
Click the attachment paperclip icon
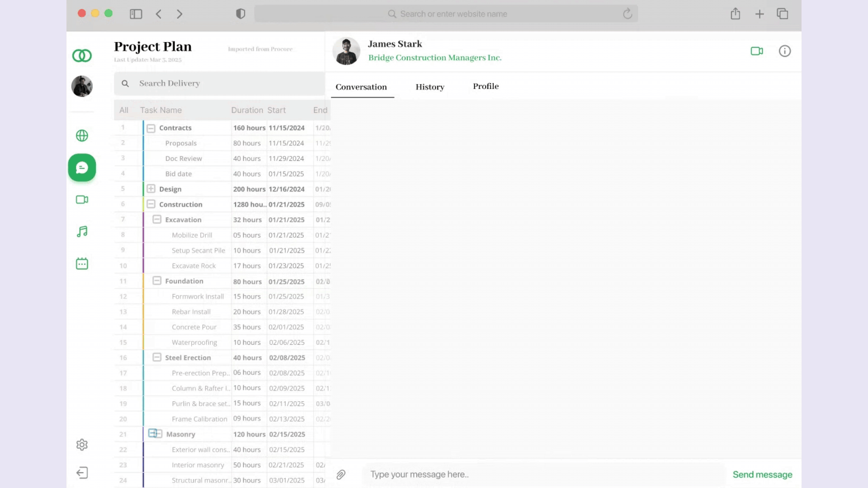pyautogui.click(x=341, y=474)
